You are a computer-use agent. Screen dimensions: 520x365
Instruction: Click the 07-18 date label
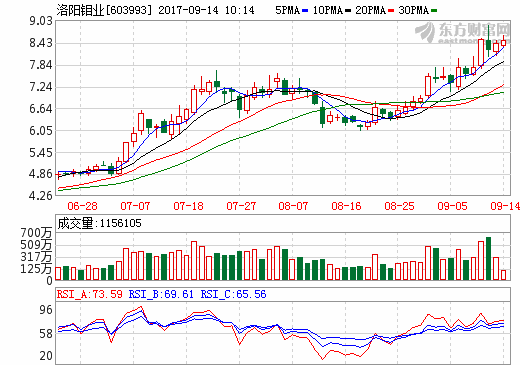click(188, 206)
